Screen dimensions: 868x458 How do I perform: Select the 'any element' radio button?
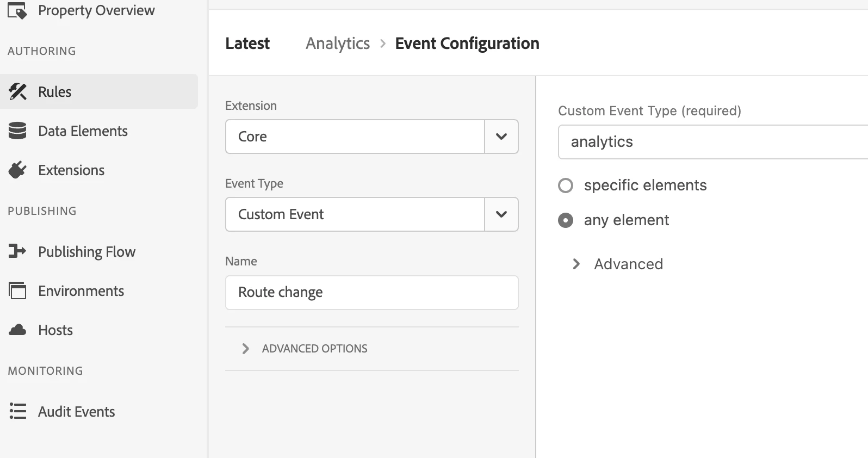pyautogui.click(x=566, y=220)
